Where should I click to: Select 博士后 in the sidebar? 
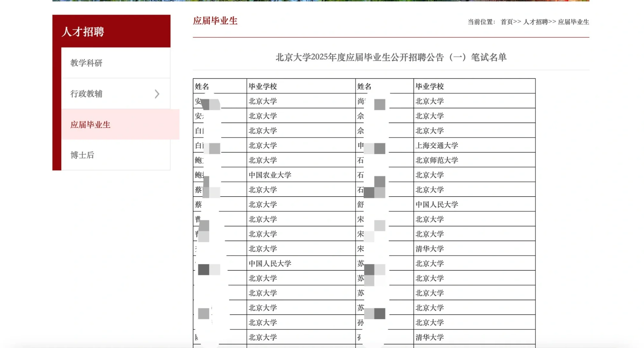click(x=82, y=155)
